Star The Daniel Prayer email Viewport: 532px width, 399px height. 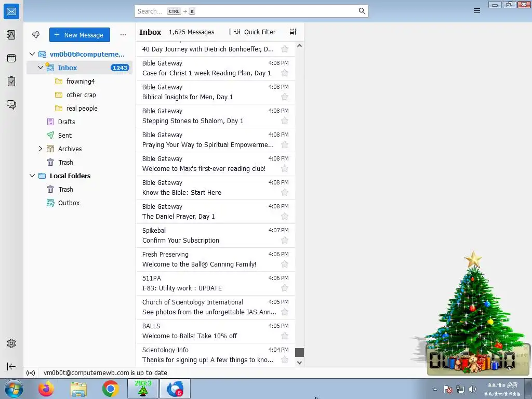285,217
